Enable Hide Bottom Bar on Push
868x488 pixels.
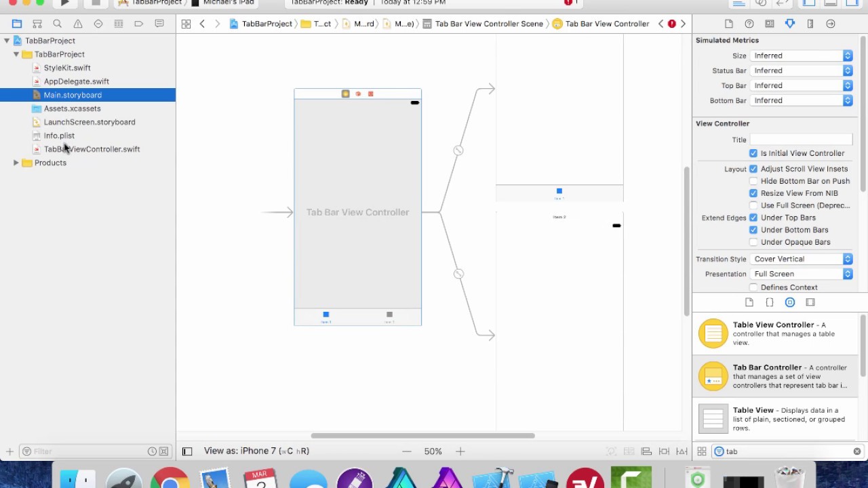pos(753,181)
